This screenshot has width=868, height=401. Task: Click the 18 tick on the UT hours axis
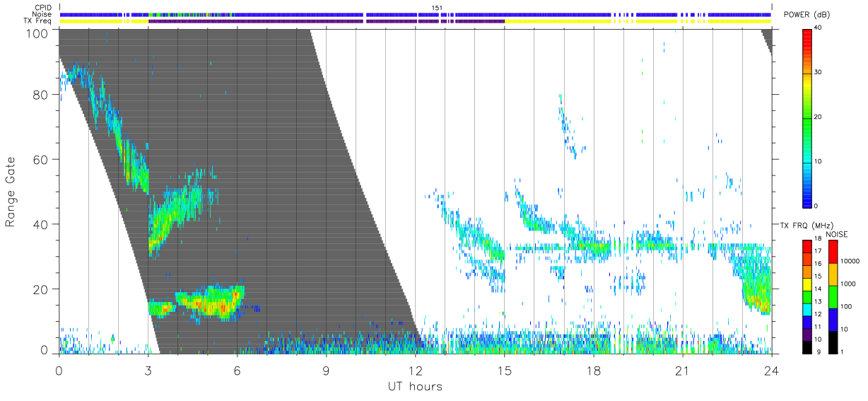point(593,369)
